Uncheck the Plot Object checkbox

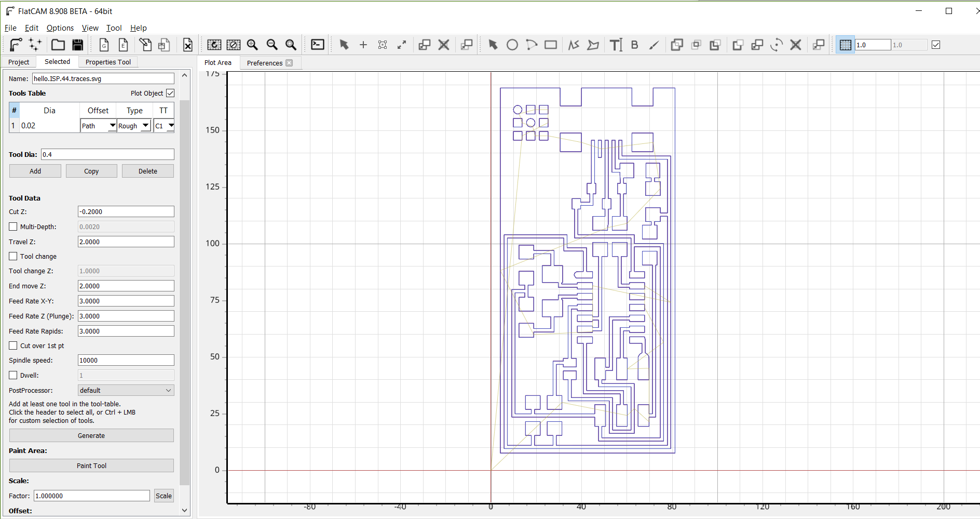point(170,93)
